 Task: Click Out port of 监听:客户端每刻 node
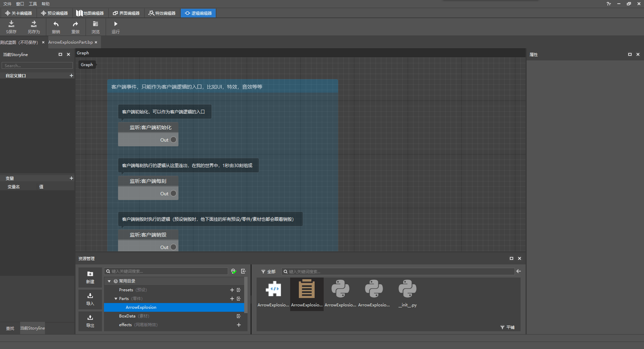[173, 193]
